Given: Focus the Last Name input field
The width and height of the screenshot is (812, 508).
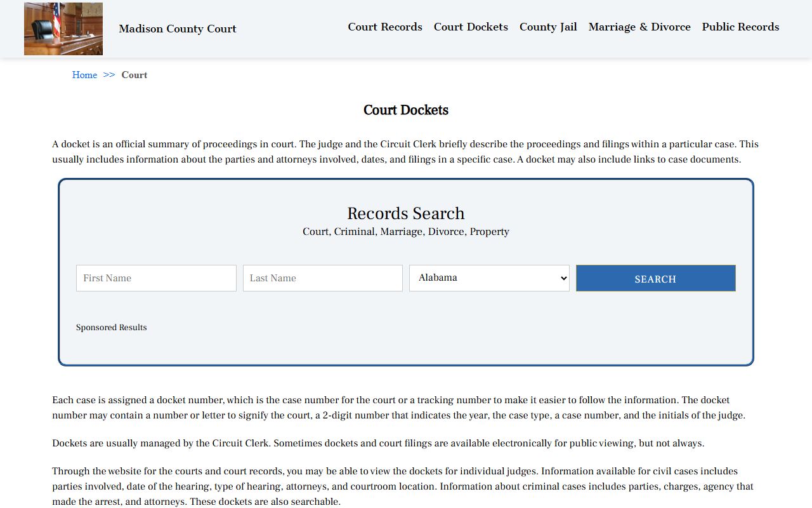Looking at the screenshot, I should coord(323,278).
